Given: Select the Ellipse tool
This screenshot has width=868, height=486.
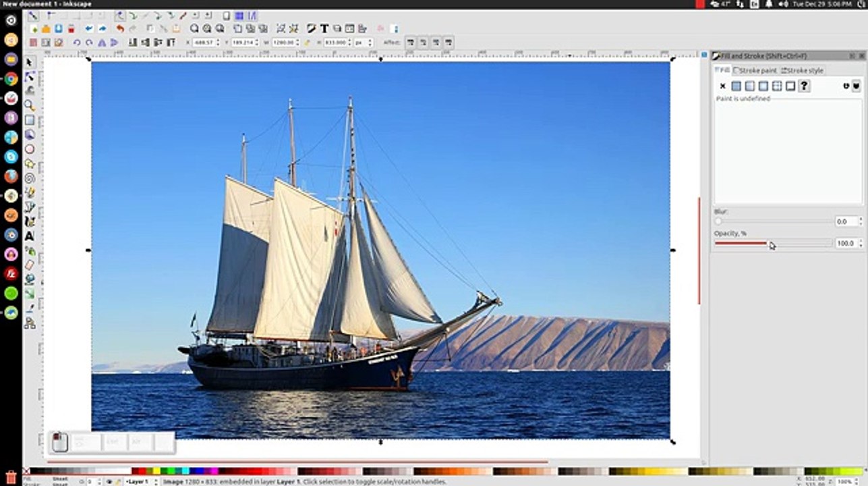Looking at the screenshot, I should coord(30,149).
